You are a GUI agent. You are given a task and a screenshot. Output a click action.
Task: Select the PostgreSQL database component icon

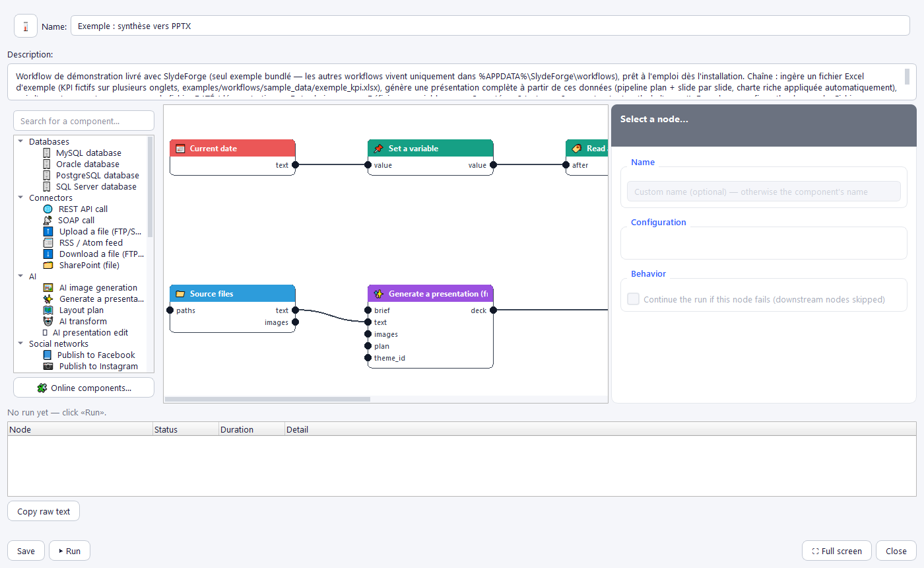point(47,176)
